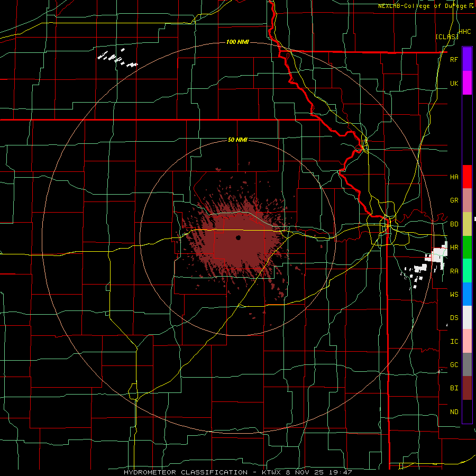Click the 'DS' legend label
476x476 pixels.
[x=454, y=318]
